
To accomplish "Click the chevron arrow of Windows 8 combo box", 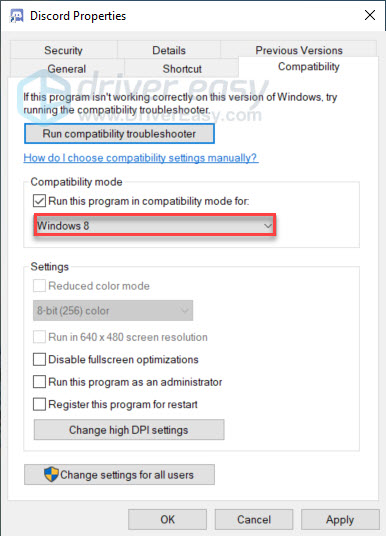I will 268,226.
